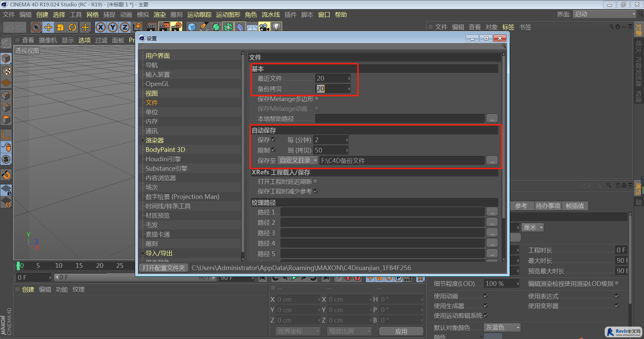Open the Edit Render Settings icon
This screenshot has height=339, width=644.
[x=176, y=27]
